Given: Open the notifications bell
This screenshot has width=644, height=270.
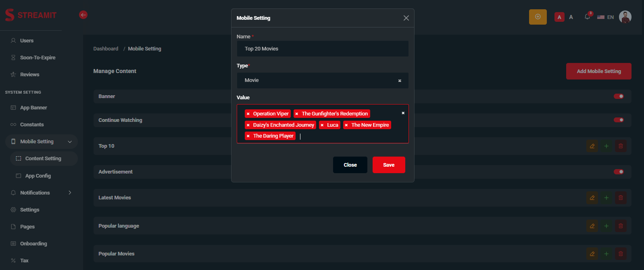Looking at the screenshot, I should (x=587, y=17).
